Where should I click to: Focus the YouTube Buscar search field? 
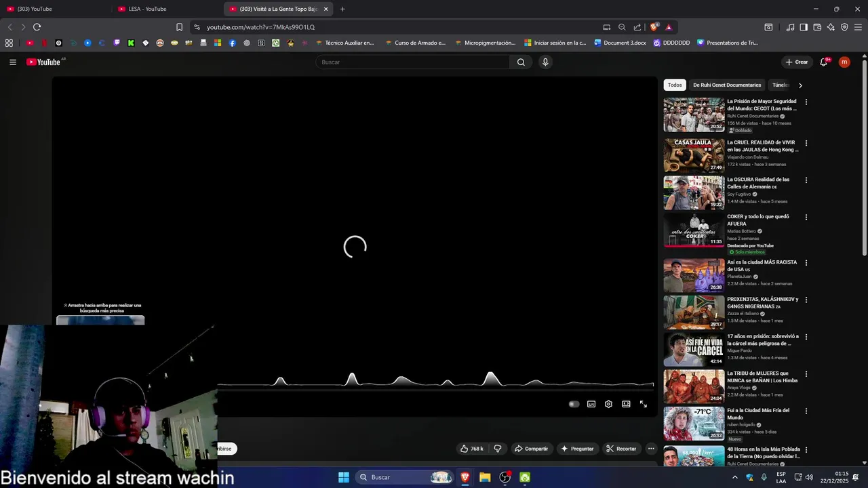[412, 62]
